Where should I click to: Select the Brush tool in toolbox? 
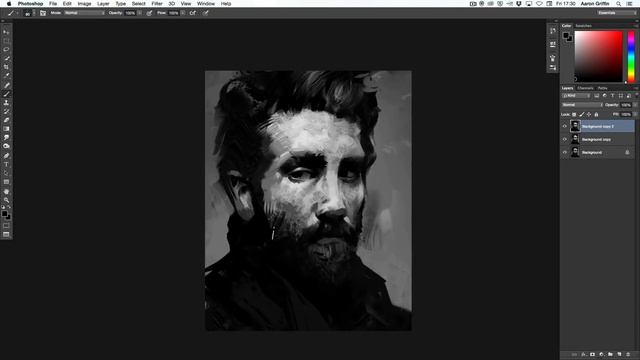click(6, 94)
